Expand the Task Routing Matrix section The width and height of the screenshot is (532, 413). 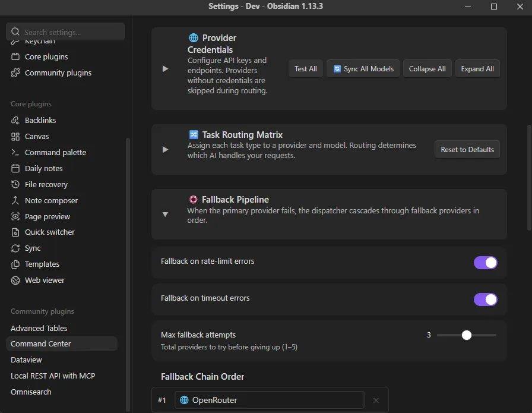165,149
